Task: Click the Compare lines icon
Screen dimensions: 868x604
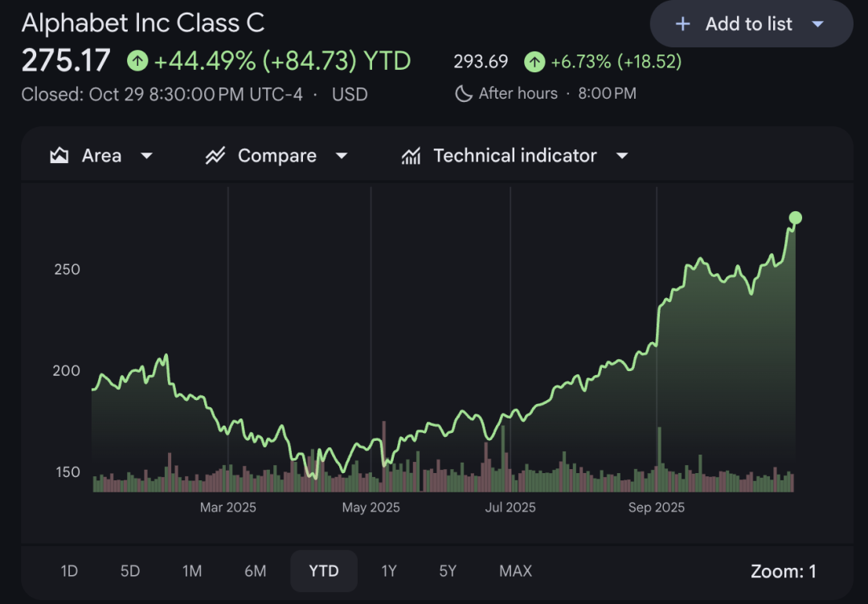Action: tap(215, 156)
